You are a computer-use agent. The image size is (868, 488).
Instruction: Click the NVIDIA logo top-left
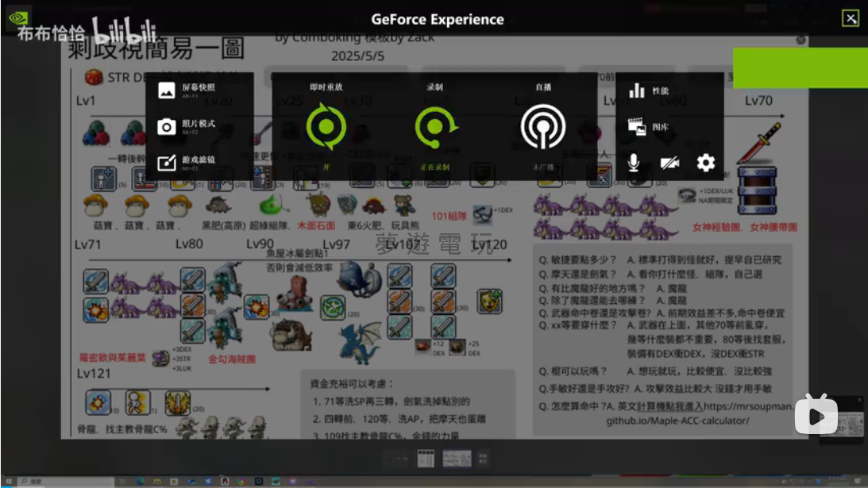pos(17,17)
